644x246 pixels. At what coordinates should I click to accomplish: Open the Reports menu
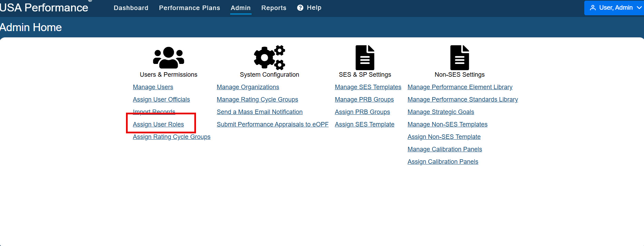point(274,8)
